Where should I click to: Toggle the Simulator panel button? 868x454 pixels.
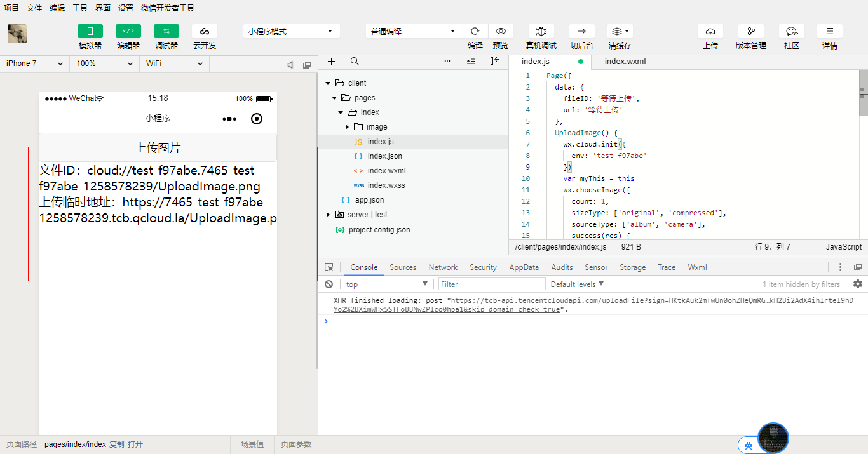point(90,31)
